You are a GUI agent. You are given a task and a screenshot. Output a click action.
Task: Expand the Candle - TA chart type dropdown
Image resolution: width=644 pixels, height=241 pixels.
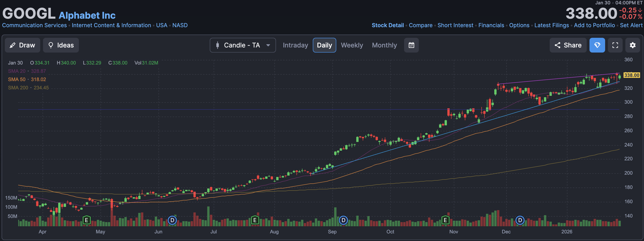tap(242, 45)
